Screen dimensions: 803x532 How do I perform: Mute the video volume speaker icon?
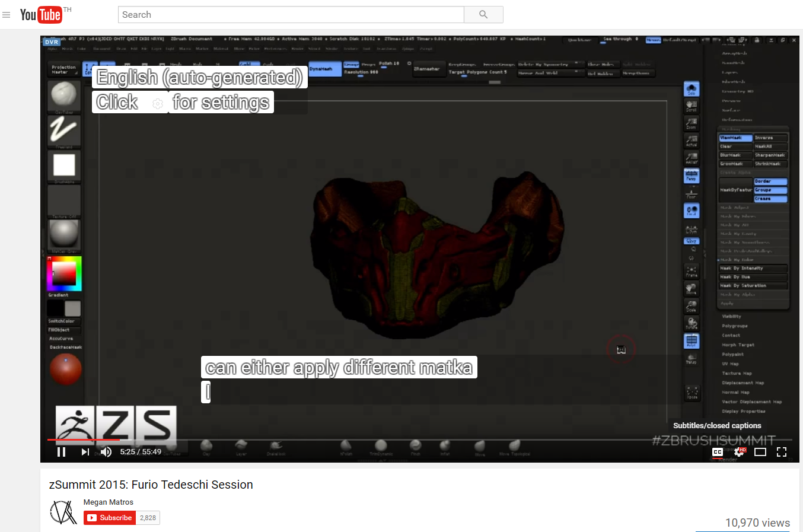coord(106,452)
